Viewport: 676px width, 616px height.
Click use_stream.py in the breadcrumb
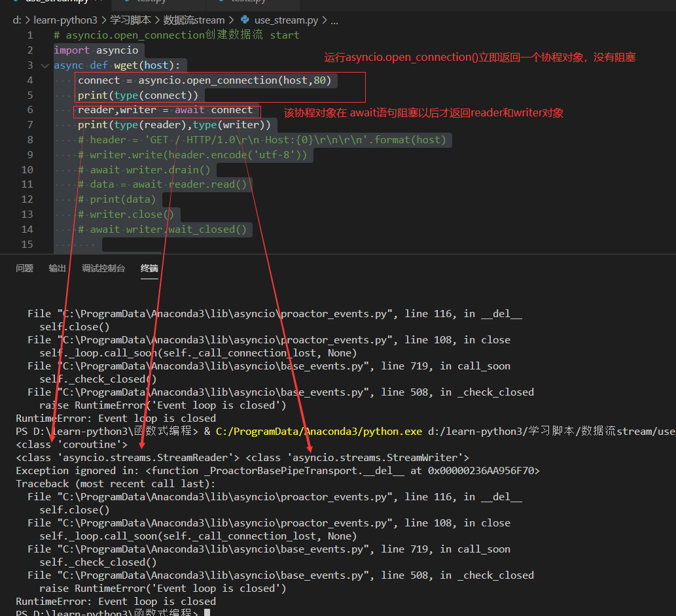pos(286,20)
